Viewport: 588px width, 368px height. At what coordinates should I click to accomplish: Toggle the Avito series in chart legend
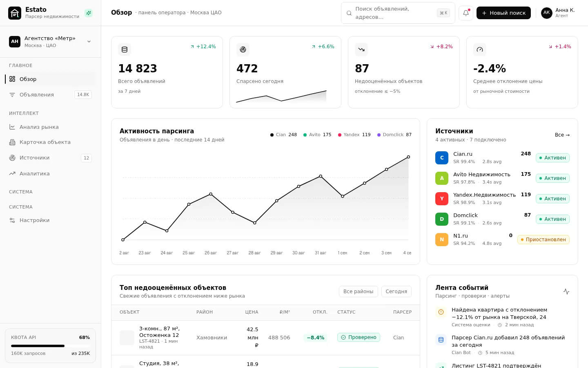tap(317, 135)
